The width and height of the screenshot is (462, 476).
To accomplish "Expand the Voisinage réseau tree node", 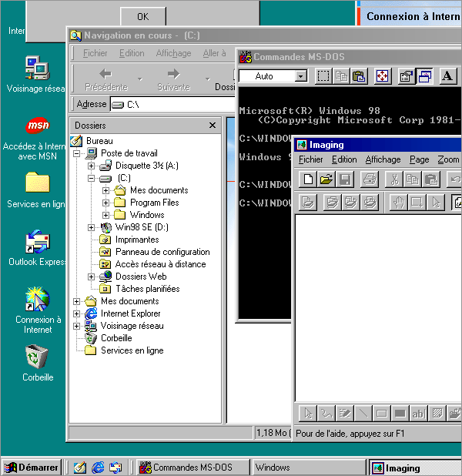I will click(x=77, y=326).
